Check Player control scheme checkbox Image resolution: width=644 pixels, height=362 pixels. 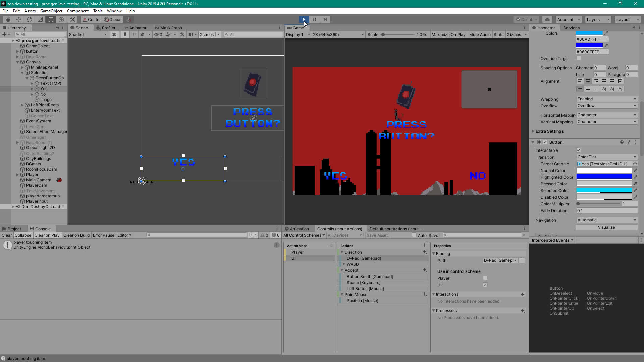pos(485,278)
